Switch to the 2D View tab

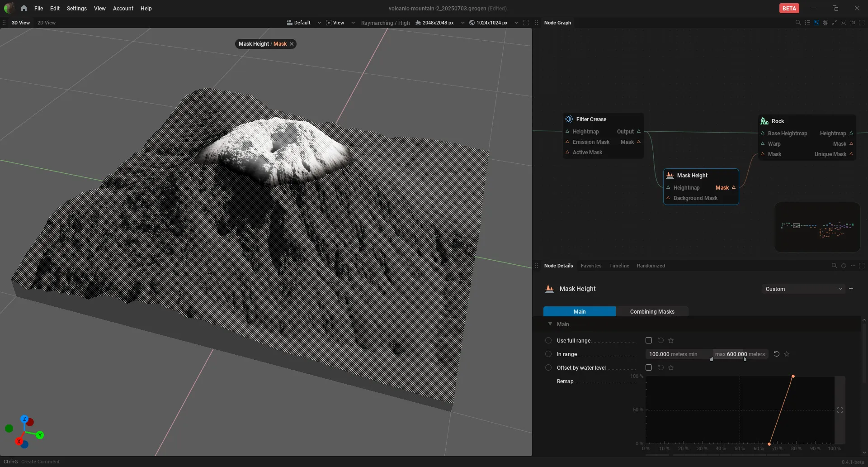click(47, 23)
